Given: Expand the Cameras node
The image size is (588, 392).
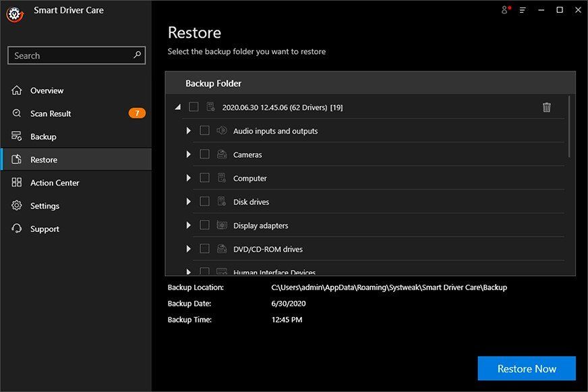Looking at the screenshot, I should [x=189, y=155].
